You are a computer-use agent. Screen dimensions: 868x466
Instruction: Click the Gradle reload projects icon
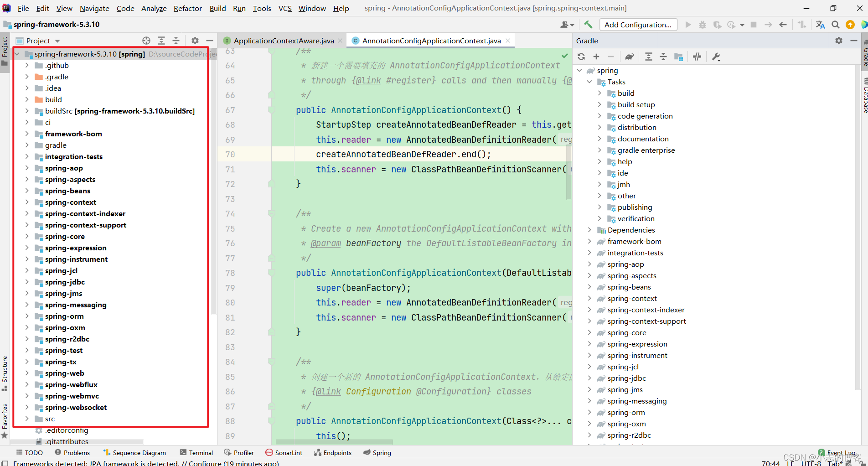click(581, 57)
